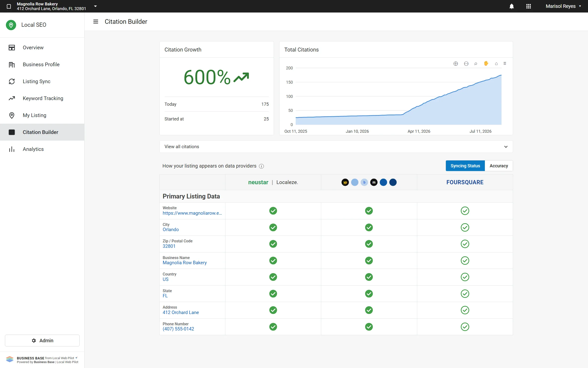Click the 412 Orchard Lane address value

[x=181, y=313]
